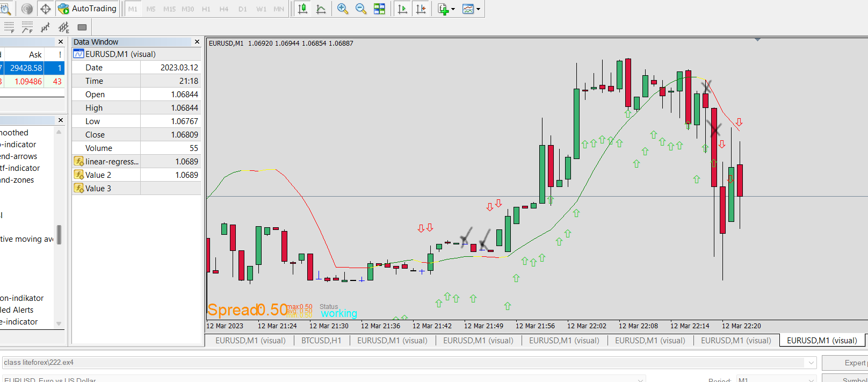Click the EURUSD,M1 chart icon in Data Window
This screenshot has width=868, height=382.
[78, 54]
